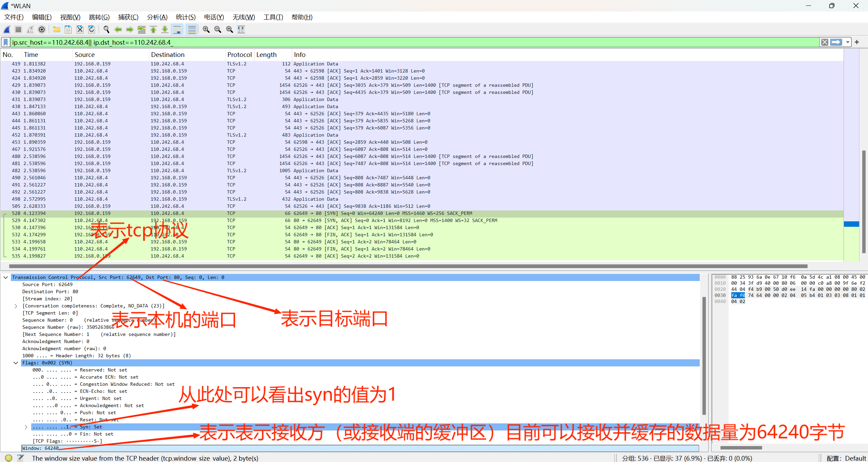
Task: Open capture file properties status icon
Action: coord(20,458)
